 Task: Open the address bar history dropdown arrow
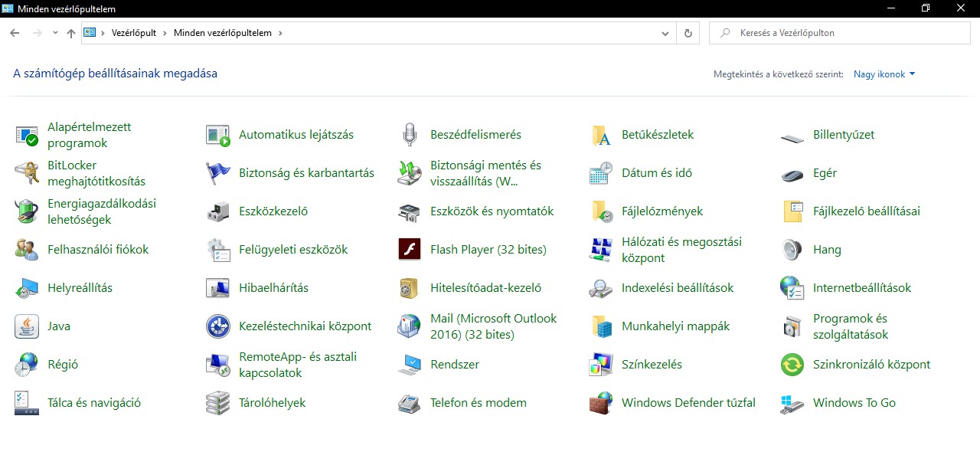coord(665,34)
